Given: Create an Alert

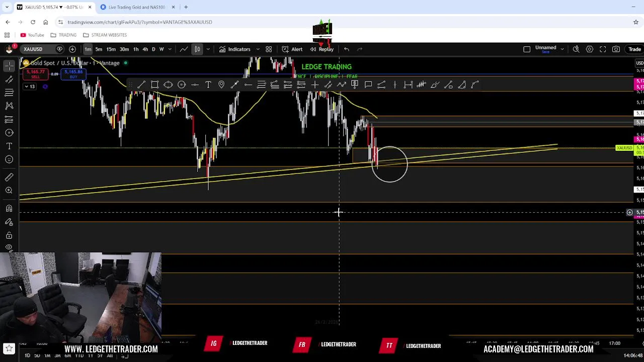Looking at the screenshot, I should [292, 49].
